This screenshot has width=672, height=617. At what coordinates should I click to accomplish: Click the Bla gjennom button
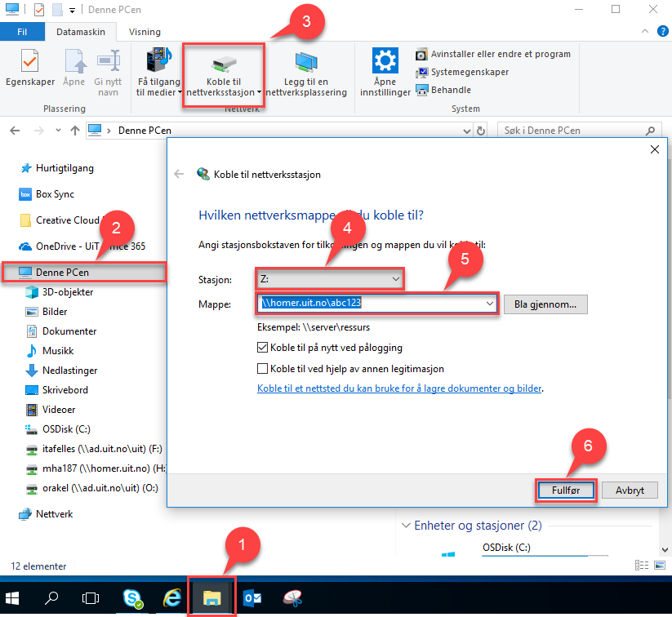coord(545,304)
